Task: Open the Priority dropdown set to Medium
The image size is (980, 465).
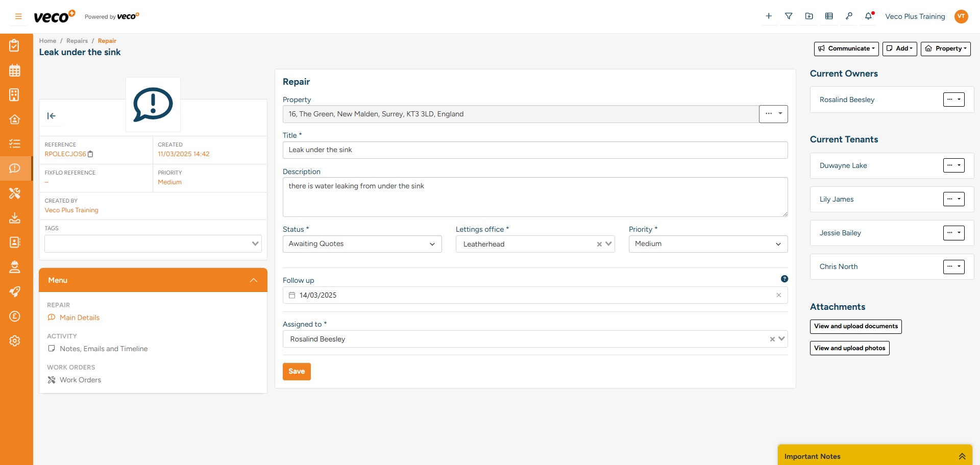Action: [x=707, y=244]
